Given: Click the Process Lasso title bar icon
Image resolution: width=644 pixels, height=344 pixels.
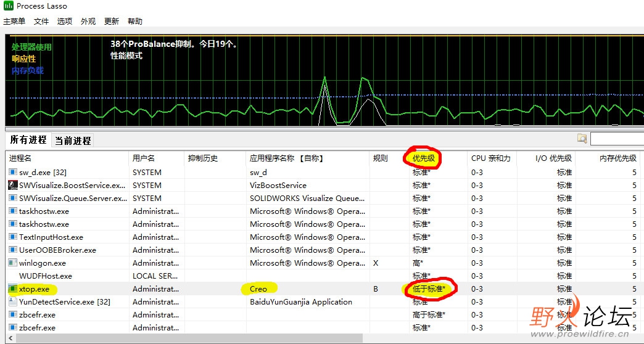Looking at the screenshot, I should pyautogui.click(x=8, y=6).
